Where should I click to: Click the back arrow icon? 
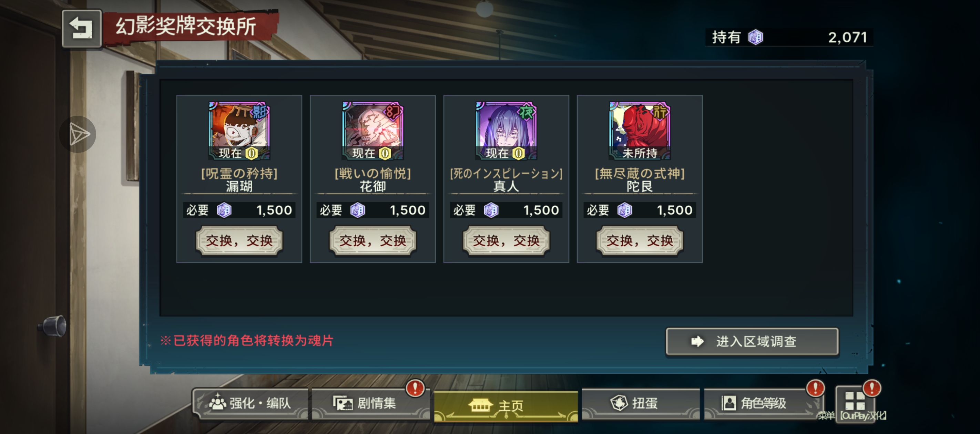[81, 29]
